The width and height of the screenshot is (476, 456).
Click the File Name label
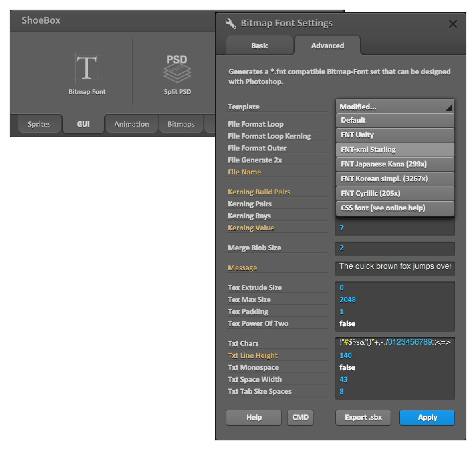coord(244,172)
